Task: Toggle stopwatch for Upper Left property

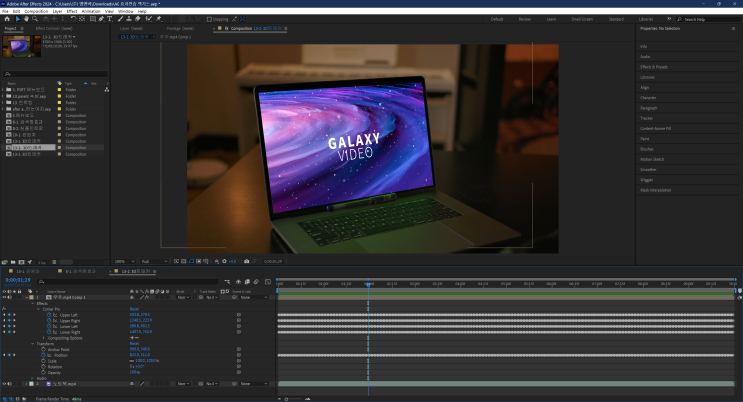Action: [47, 314]
